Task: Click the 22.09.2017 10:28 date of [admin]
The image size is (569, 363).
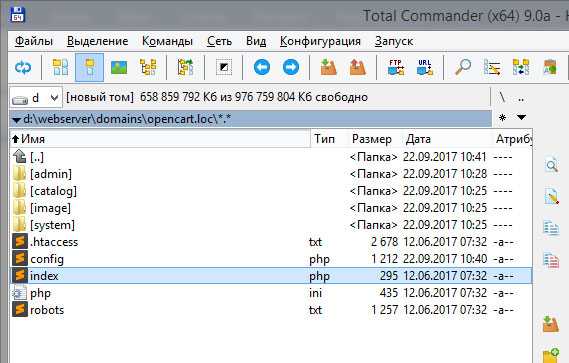Action: pos(445,174)
